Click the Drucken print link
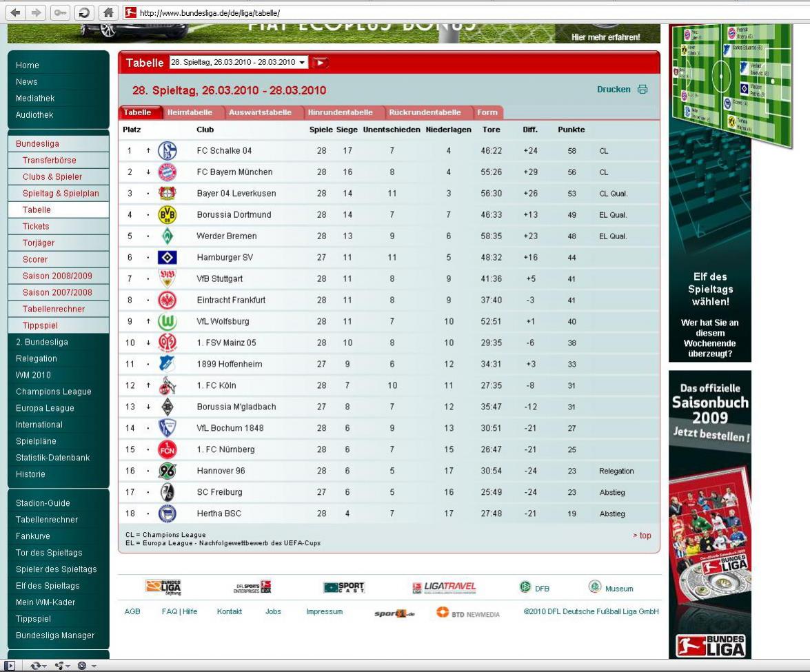The image size is (810, 672). (x=613, y=90)
